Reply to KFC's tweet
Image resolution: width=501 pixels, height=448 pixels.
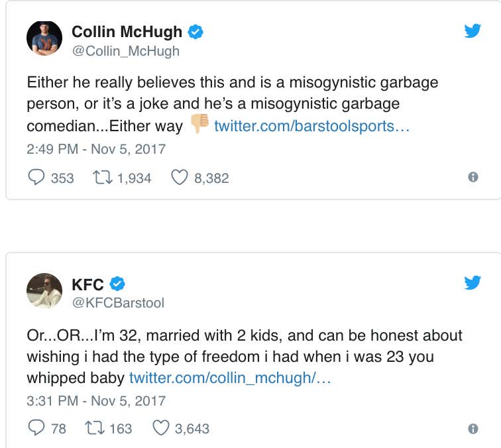coord(36,428)
